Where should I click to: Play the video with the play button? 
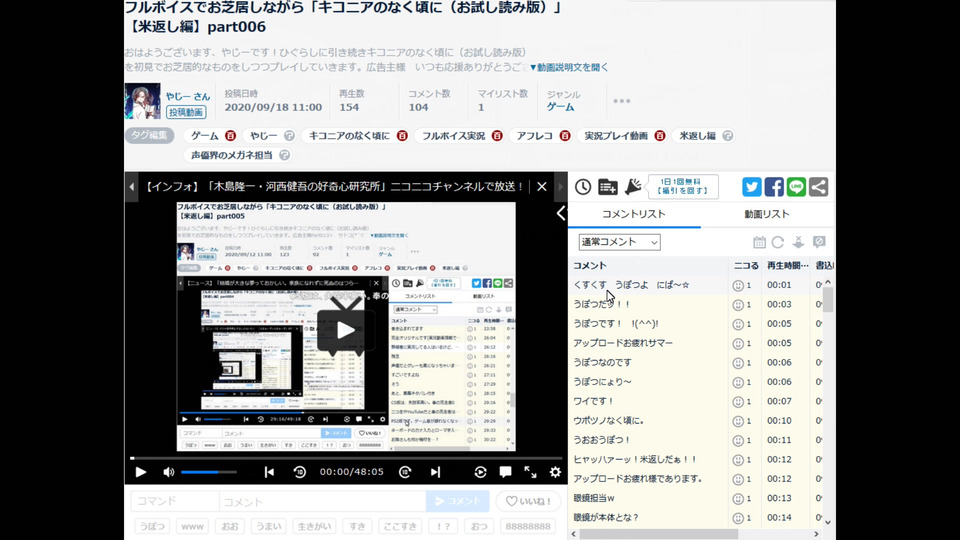141,472
